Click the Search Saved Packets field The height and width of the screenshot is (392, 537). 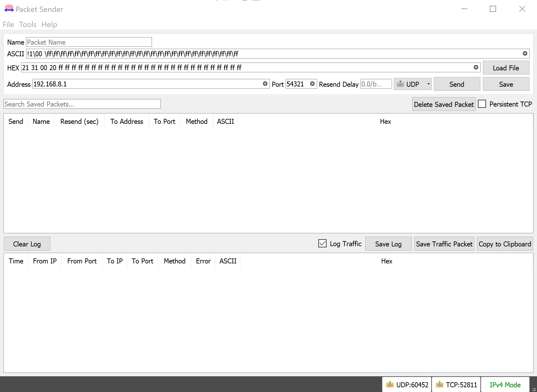point(82,104)
